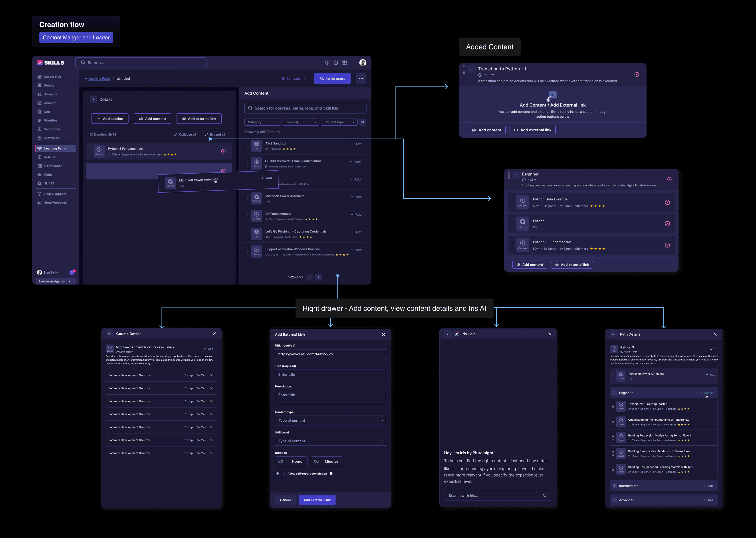Viewport: 756px width, 538px height.
Task: Click Collapse all
Action: pos(185,134)
